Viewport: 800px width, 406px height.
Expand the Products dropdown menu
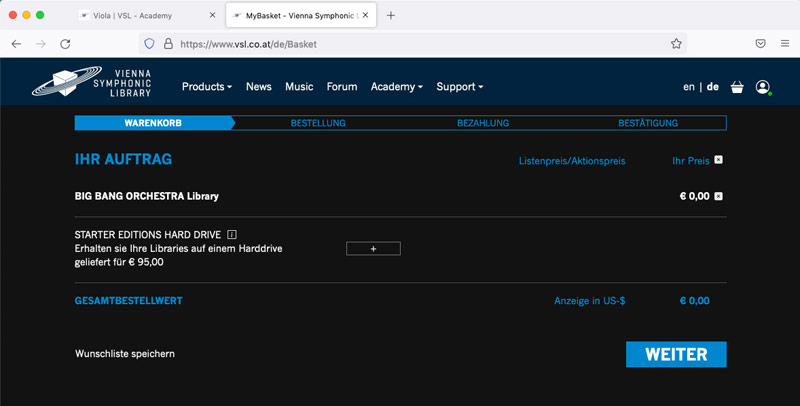206,87
